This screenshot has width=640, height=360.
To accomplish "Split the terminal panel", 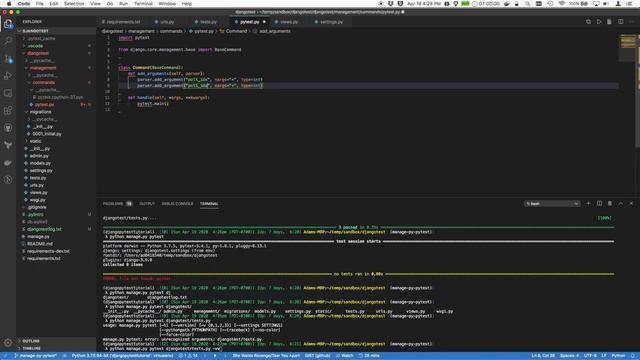I will 599,203.
